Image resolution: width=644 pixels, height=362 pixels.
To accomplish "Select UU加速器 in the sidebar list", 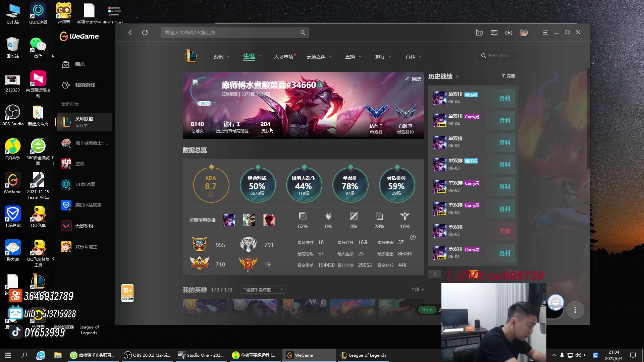I will click(85, 184).
